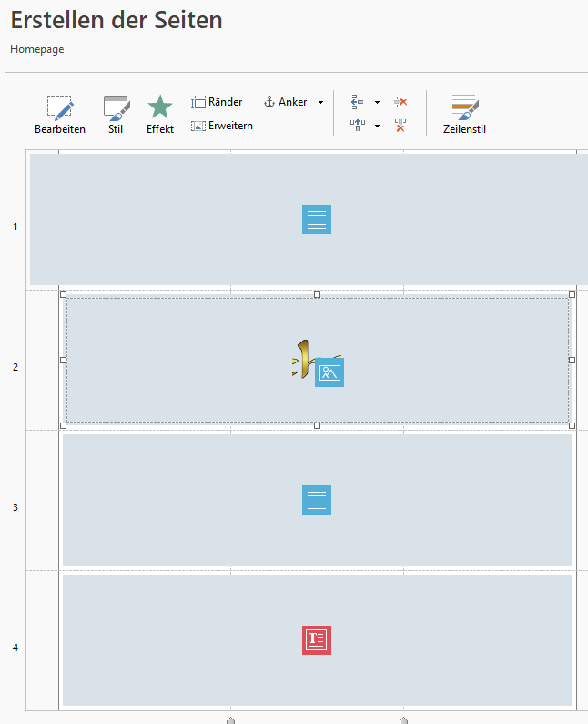
Task: Select the text object in row 3
Action: (x=317, y=500)
